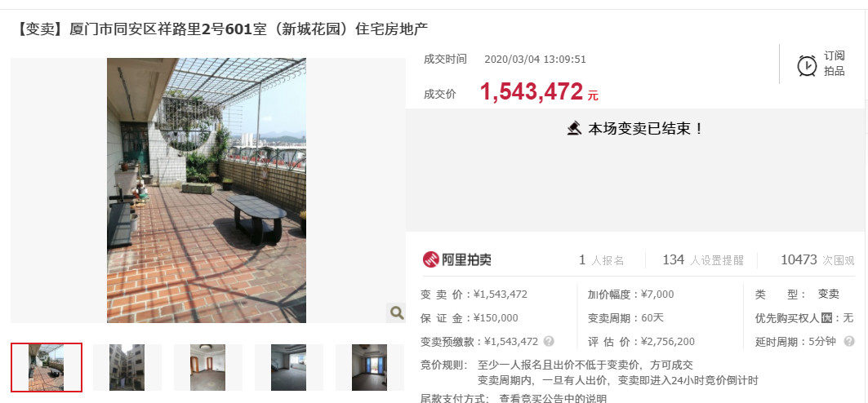Click the 10473 次围观 view counter
This screenshot has width=868, height=403.
coord(817,259)
